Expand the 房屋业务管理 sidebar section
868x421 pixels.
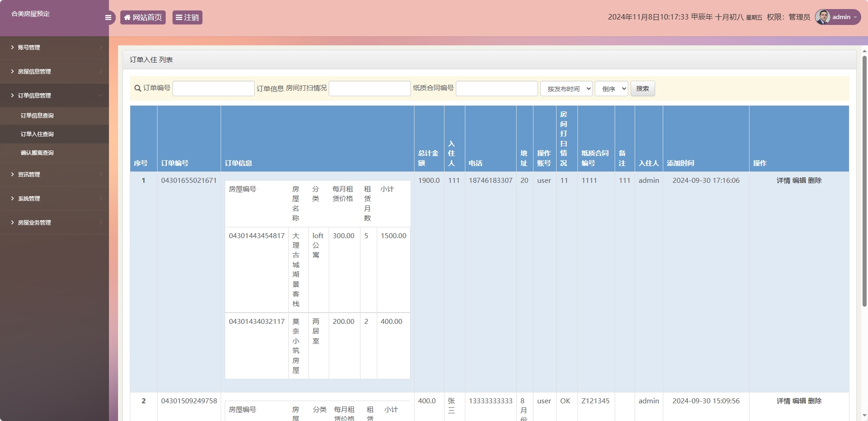click(54, 222)
